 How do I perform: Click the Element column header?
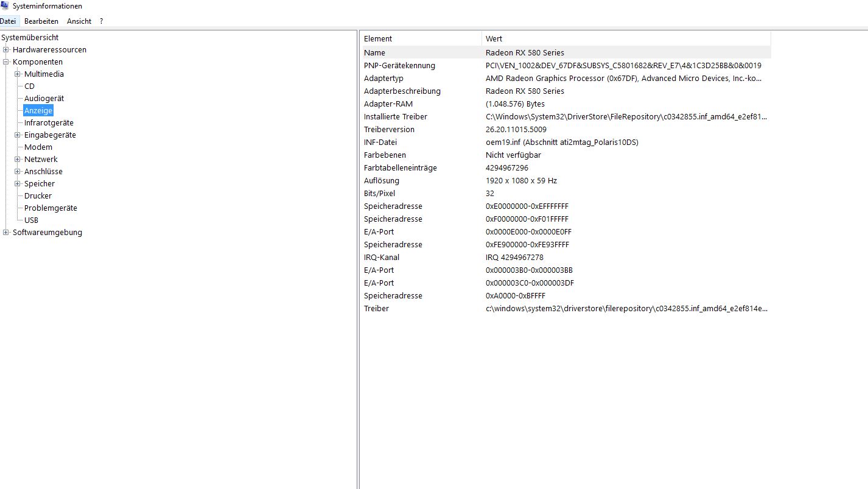click(x=422, y=39)
